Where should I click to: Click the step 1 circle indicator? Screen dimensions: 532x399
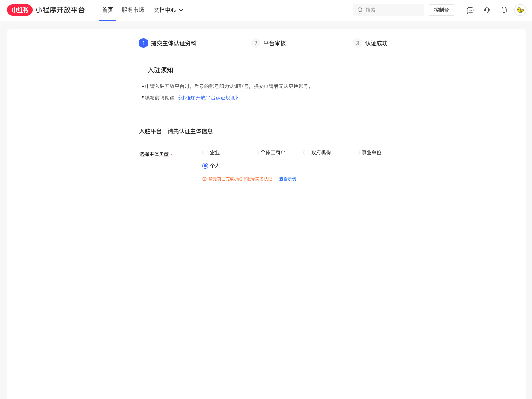[x=143, y=43]
